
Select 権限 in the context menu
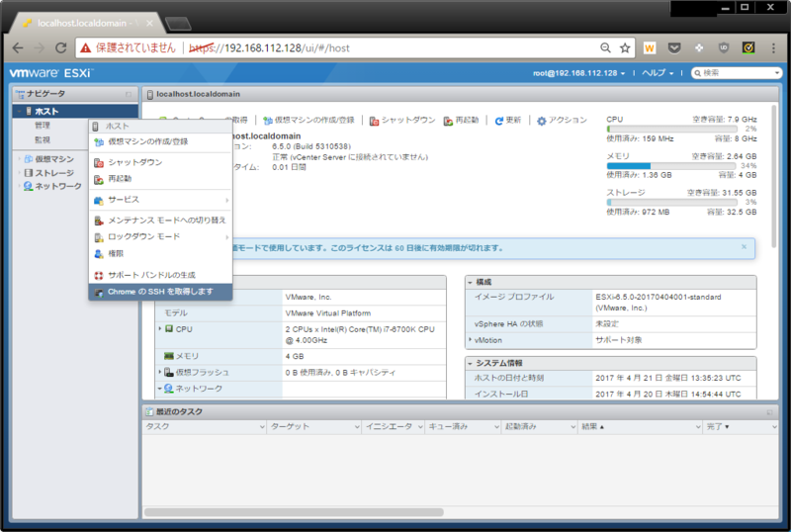coord(160,253)
